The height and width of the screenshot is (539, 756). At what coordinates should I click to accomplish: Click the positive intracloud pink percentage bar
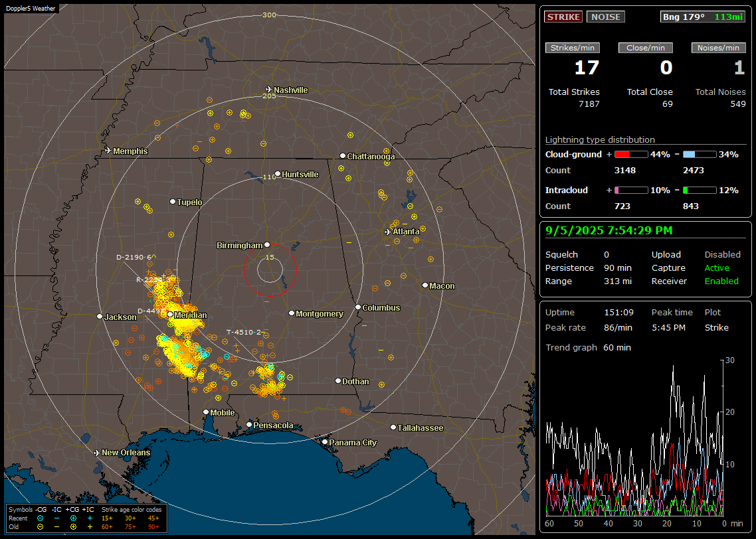[631, 191]
